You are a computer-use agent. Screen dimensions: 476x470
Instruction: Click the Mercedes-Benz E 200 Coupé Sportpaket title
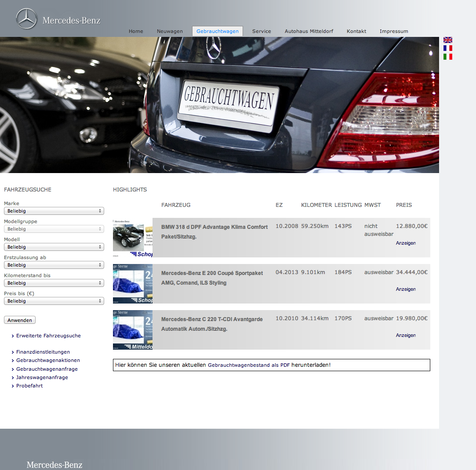(212, 278)
